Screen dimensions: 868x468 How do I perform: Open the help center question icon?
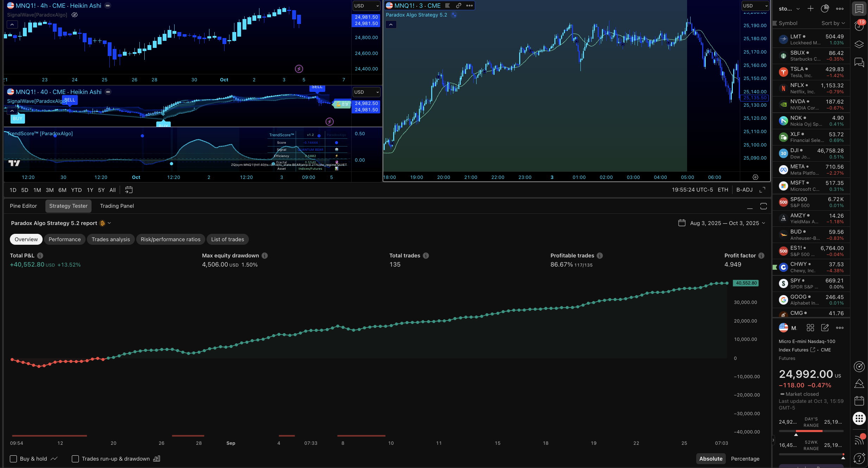(859, 458)
